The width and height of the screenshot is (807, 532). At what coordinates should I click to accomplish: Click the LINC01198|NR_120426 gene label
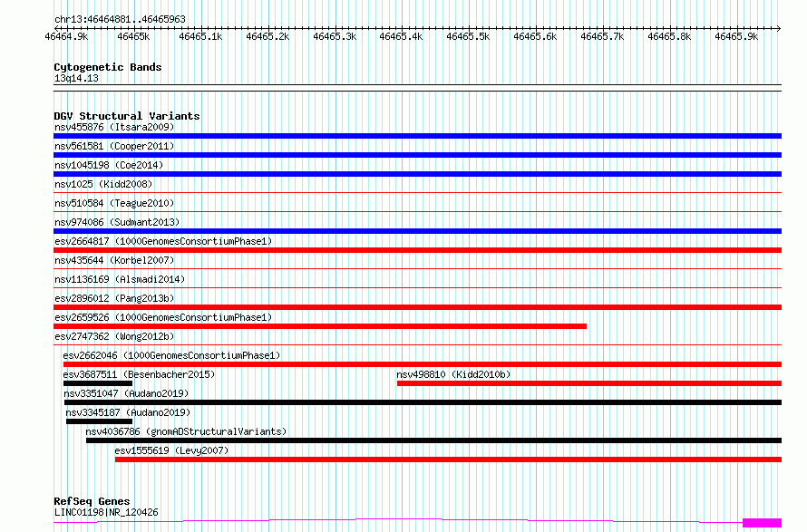pyautogui.click(x=106, y=512)
